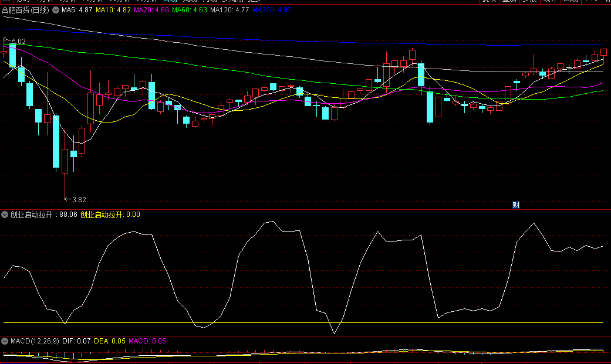611x364 pixels.
Task: Click the MA120: 4.77 legend value
Action: pyautogui.click(x=229, y=10)
